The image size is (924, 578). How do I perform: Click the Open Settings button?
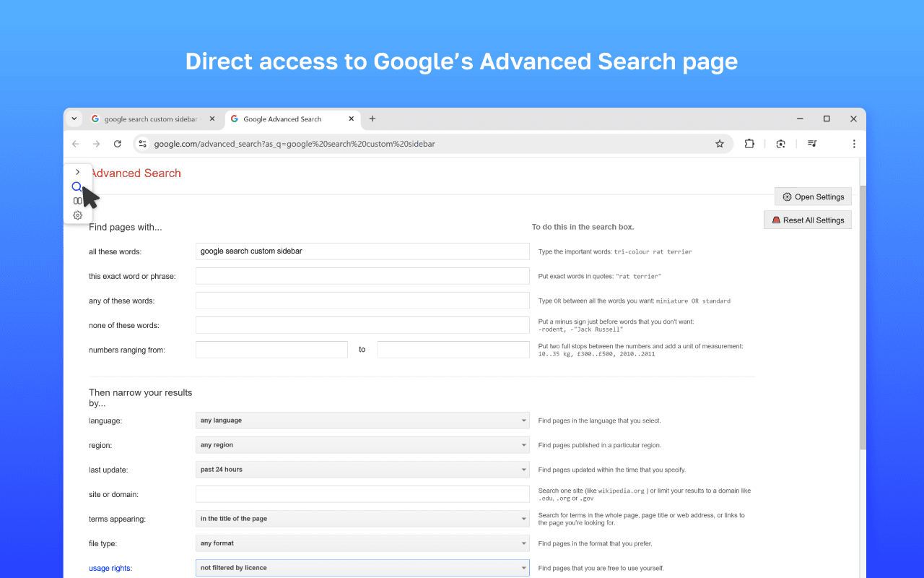(814, 197)
